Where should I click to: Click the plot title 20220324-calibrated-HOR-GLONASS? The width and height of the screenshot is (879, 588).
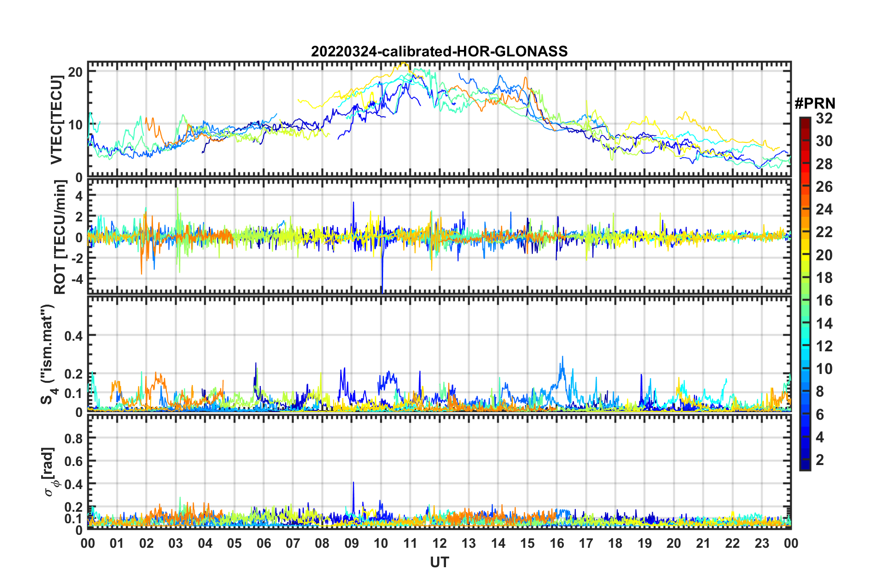click(x=439, y=51)
